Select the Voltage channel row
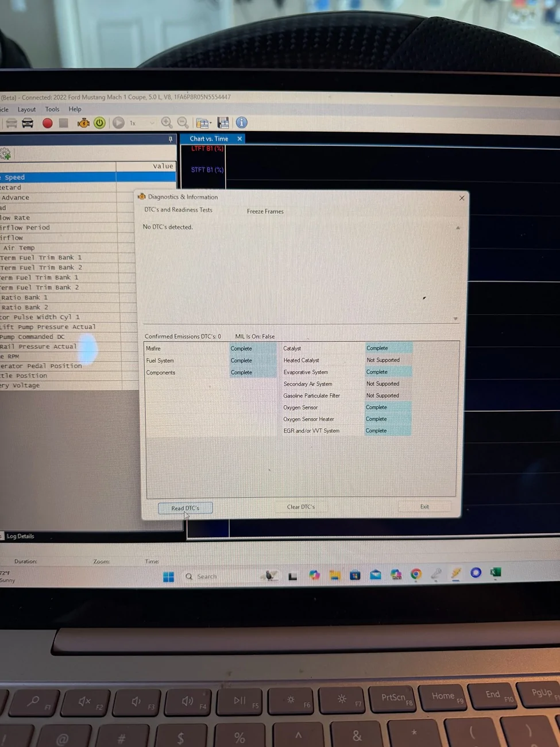The image size is (560, 747). click(69, 386)
